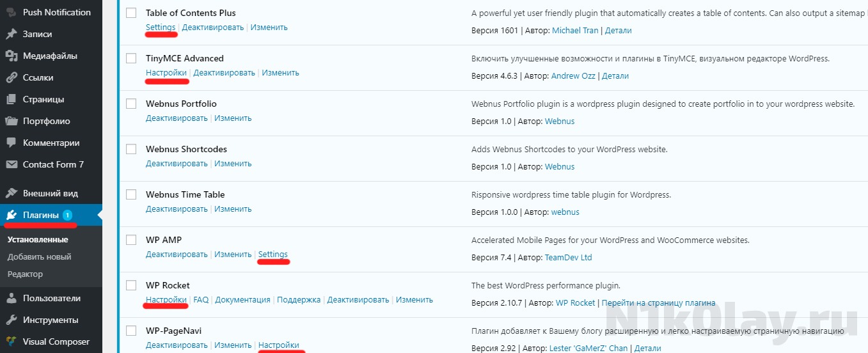Deactivate the Webnus Portfolio plugin
Image resolution: width=868 pixels, height=353 pixels.
(x=177, y=118)
